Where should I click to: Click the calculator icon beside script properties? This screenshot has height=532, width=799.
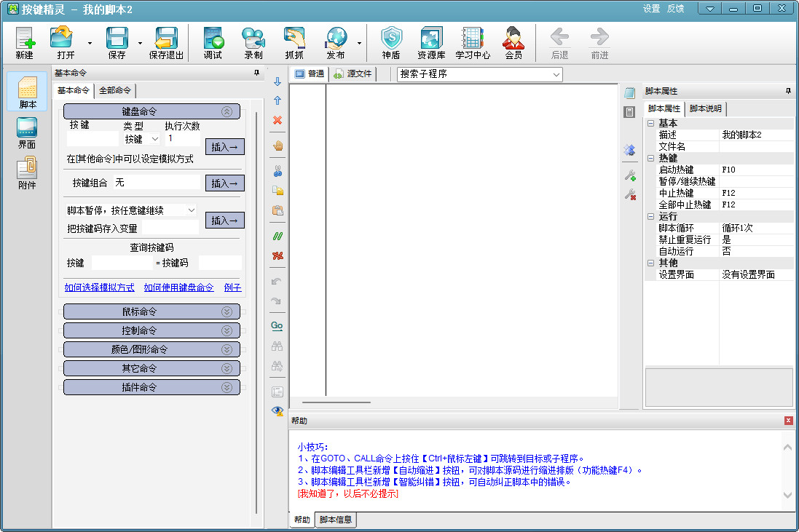click(x=629, y=112)
